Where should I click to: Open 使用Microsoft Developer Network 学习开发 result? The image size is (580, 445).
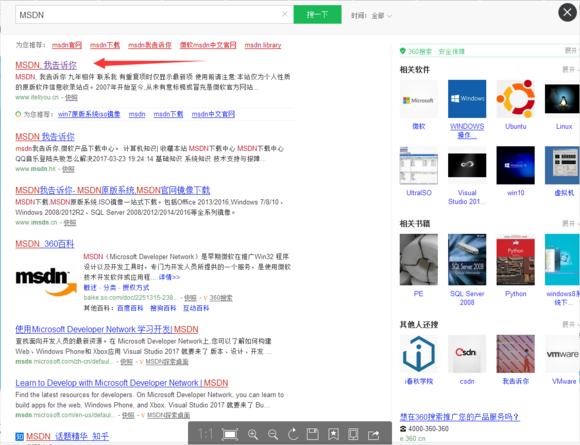[x=107, y=330]
